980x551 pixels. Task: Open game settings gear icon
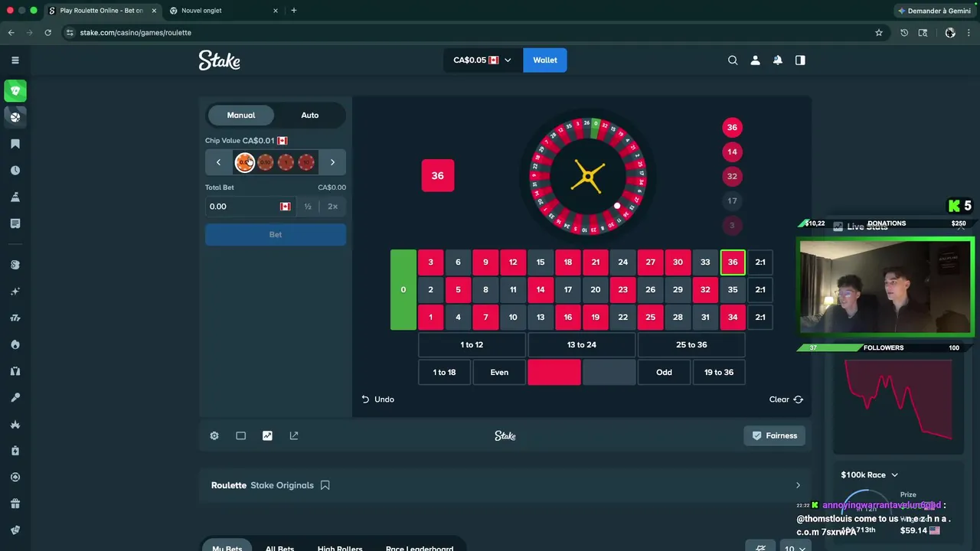(x=214, y=435)
